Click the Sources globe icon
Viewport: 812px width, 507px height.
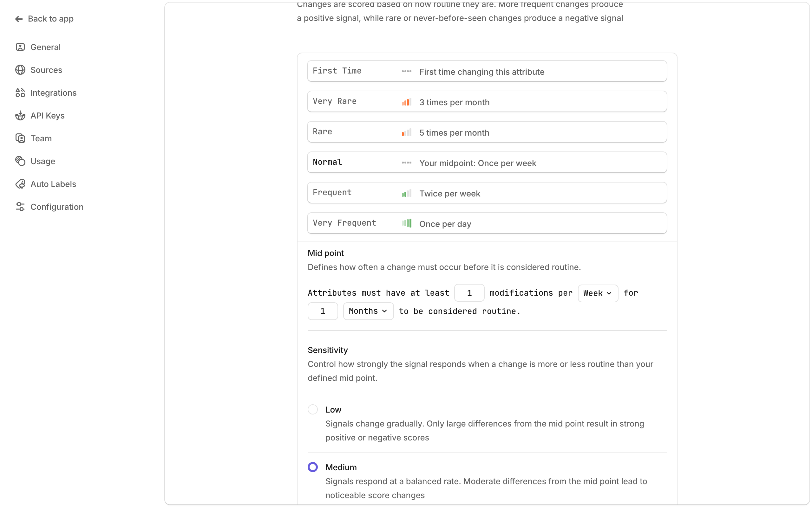pos(20,70)
